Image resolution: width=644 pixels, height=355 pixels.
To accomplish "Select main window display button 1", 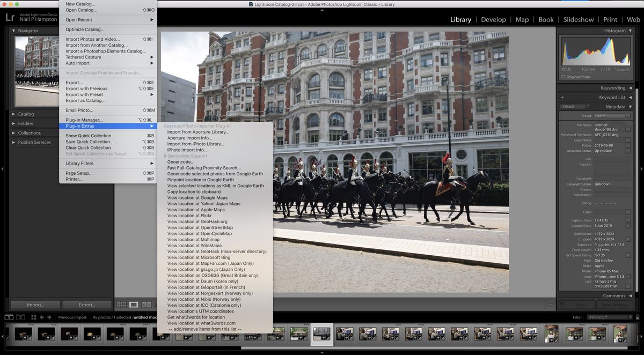I will (9, 317).
